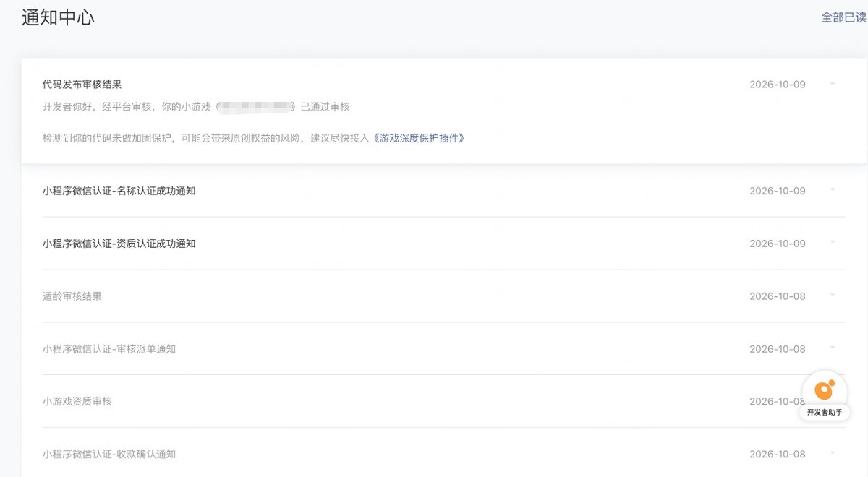Image resolution: width=868 pixels, height=477 pixels.
Task: Click the 通知中心 page heading
Action: click(58, 18)
